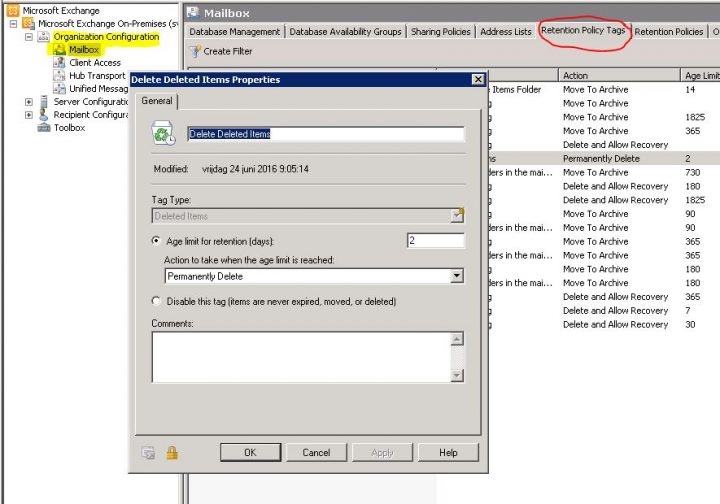The image size is (720, 504).
Task: Close the Delete Deleted Items Properties dialog
Action: point(478,79)
